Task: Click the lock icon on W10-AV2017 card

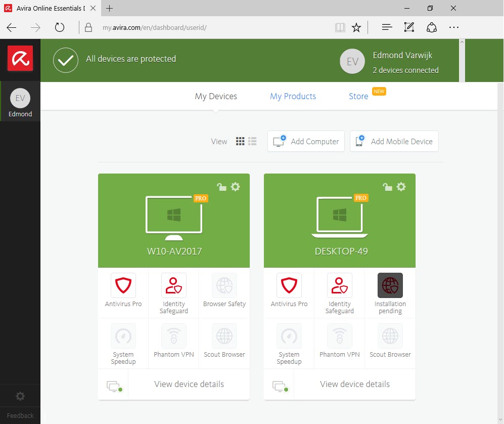Action: pos(221,187)
